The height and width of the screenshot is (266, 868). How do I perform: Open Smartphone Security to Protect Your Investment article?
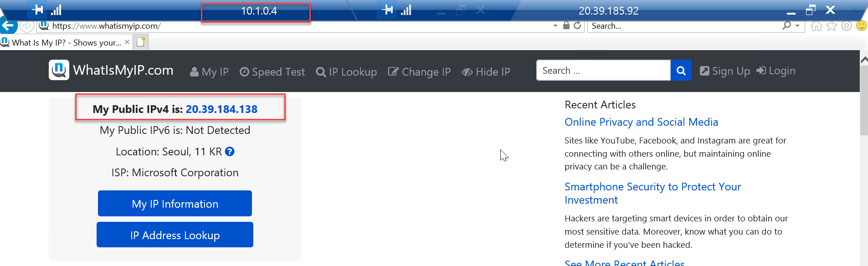(653, 193)
